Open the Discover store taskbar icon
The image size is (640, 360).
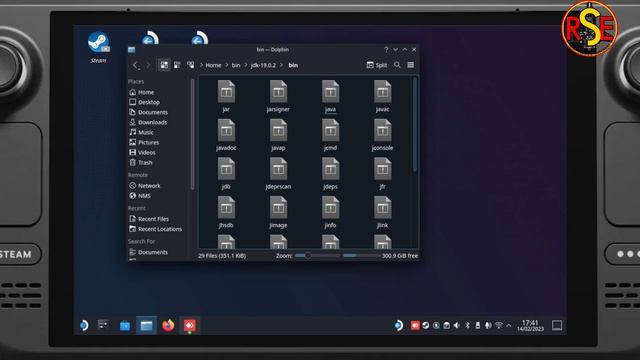[125, 326]
